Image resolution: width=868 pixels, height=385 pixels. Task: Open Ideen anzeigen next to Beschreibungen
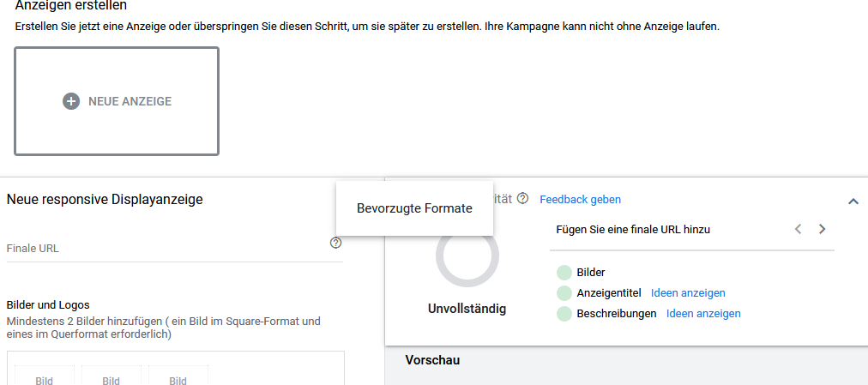pos(703,314)
